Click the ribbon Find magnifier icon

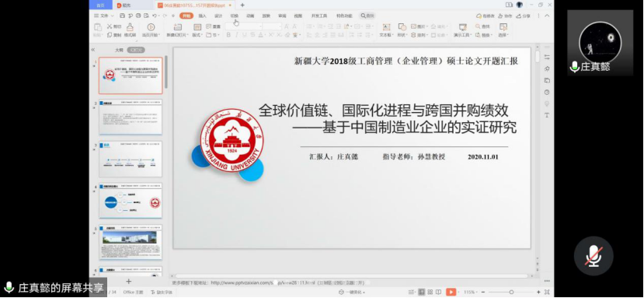[x=478, y=26]
